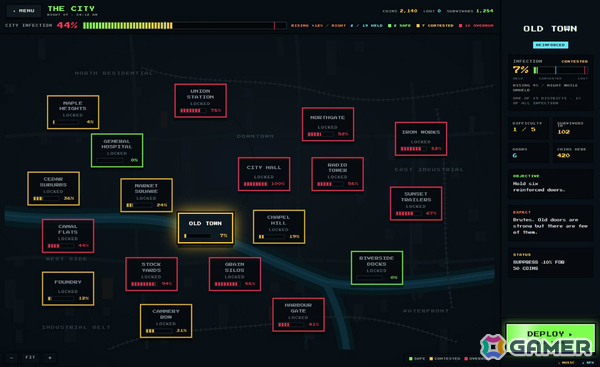Screen dimensions: 600x367
Task: Click the Old Town panel title
Action: 550,29
